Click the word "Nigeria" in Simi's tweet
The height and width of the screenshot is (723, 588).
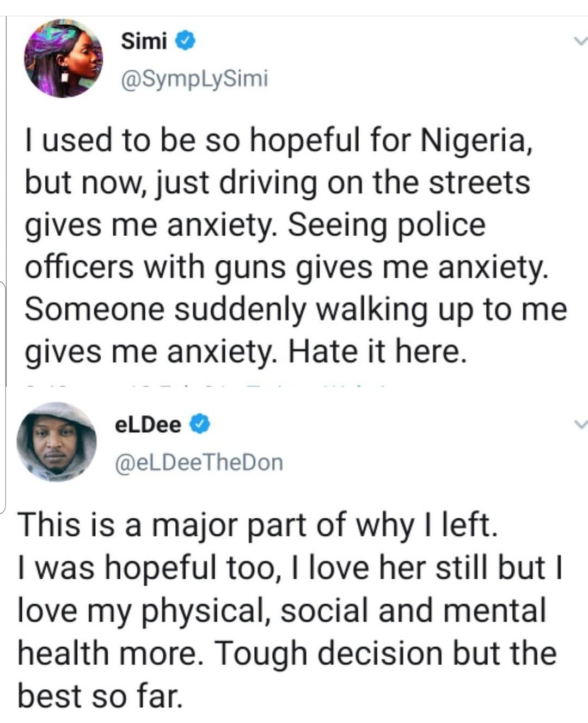(x=474, y=140)
